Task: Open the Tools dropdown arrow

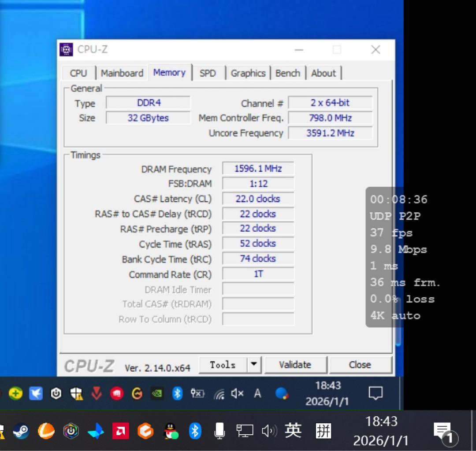Action: (254, 365)
